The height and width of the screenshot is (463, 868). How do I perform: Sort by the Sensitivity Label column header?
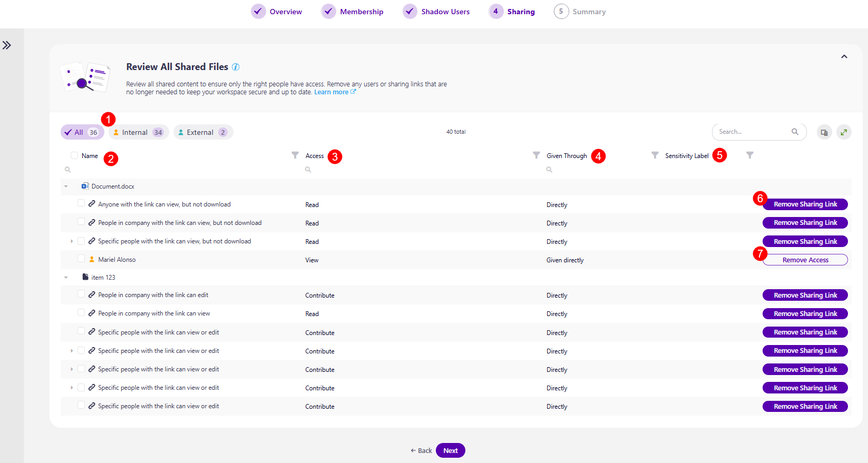pos(687,156)
